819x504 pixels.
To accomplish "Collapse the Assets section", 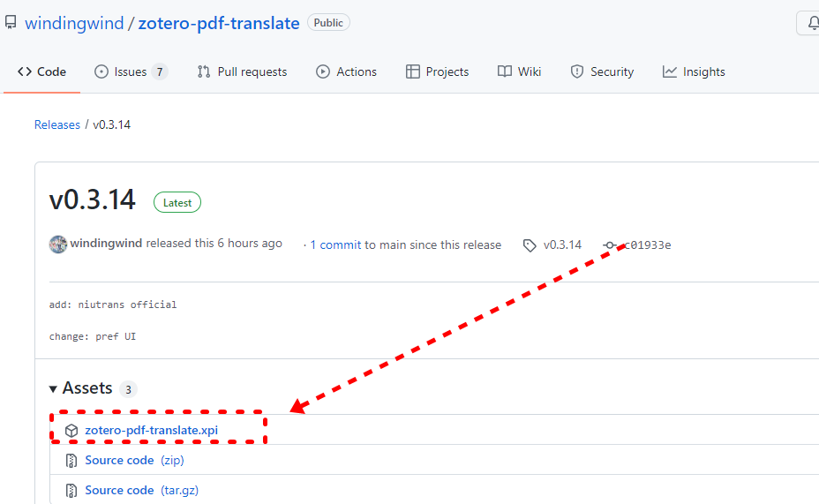I will [54, 388].
